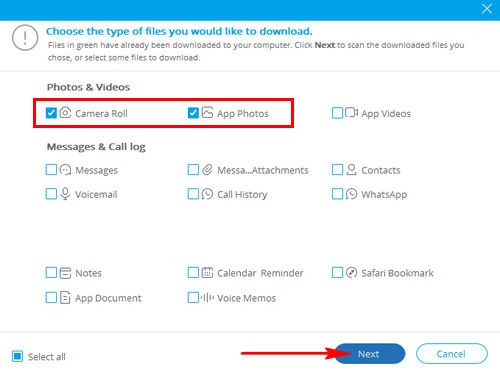Enable the WhatsApp checkbox
This screenshot has width=500, height=378.
coord(337,194)
